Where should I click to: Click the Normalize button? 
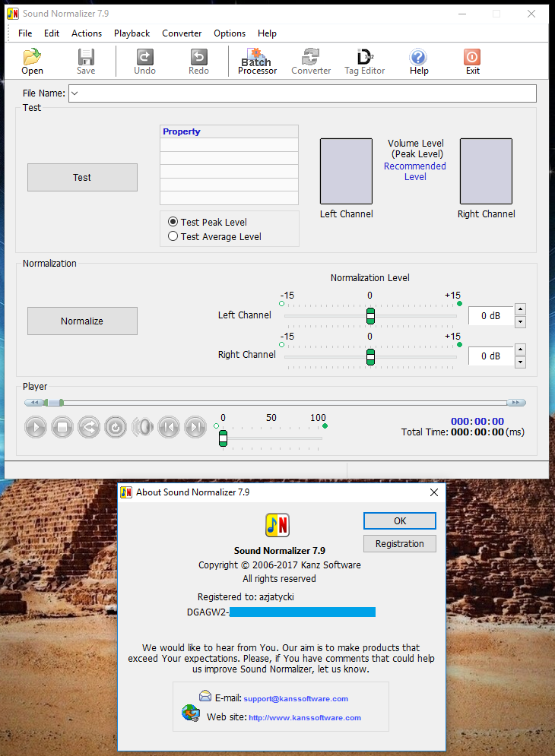coord(82,321)
